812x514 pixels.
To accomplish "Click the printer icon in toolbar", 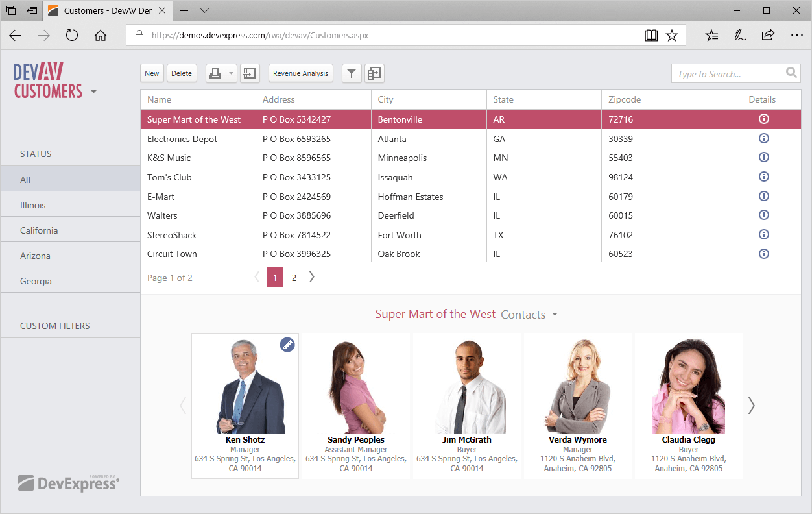I will [215, 73].
